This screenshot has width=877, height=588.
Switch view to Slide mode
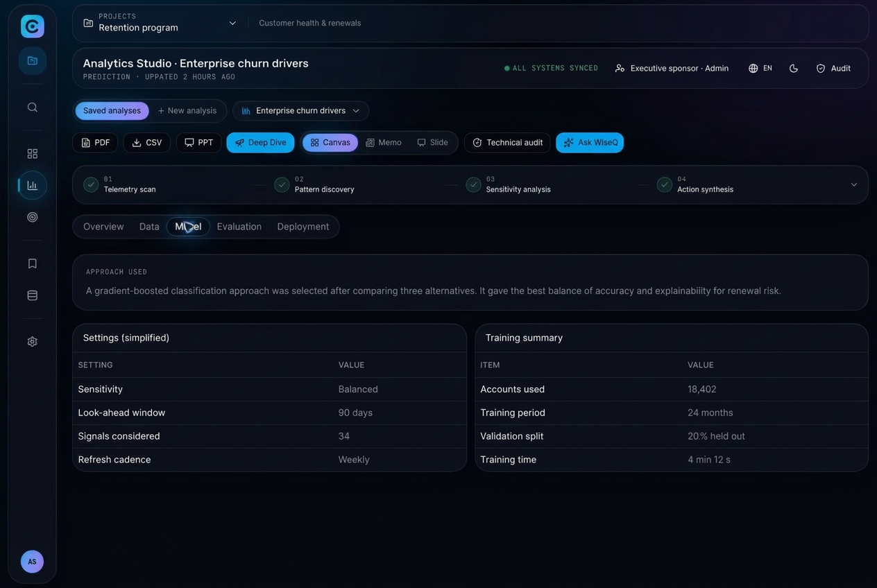(x=433, y=143)
